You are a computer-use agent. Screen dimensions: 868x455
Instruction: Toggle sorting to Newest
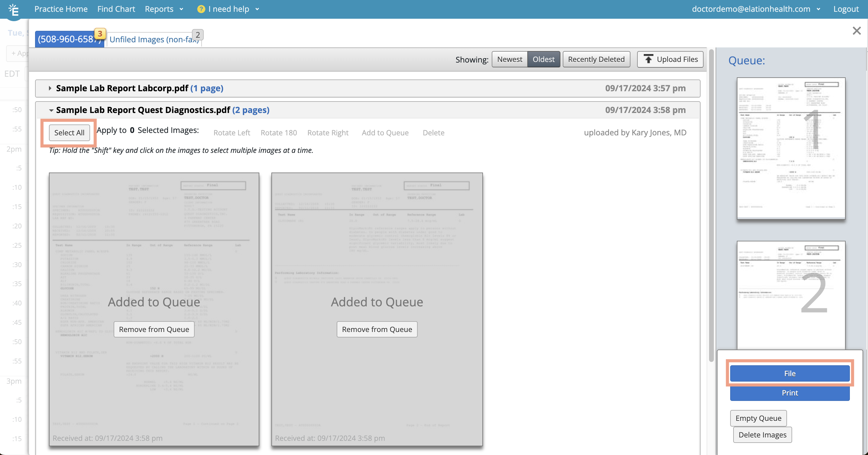tap(509, 59)
